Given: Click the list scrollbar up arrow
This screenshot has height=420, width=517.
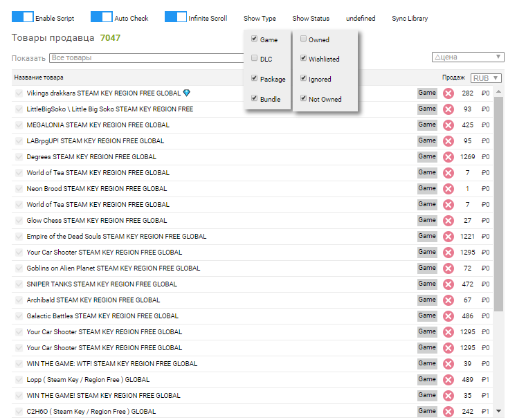Looking at the screenshot, I should click(498, 91).
